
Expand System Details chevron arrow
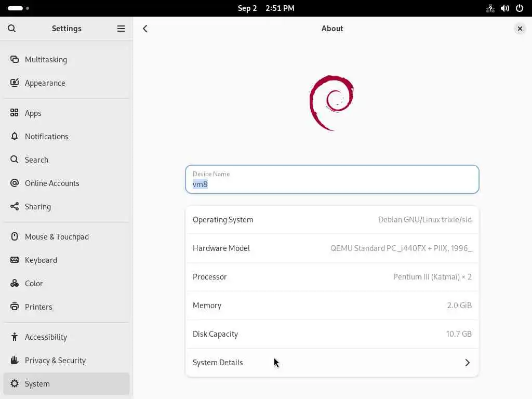pos(467,362)
